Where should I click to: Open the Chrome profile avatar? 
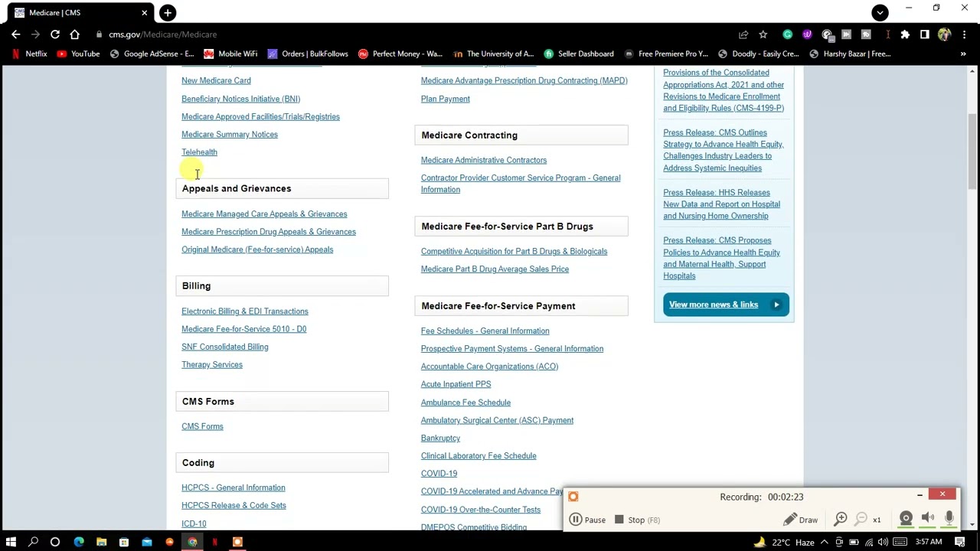click(944, 34)
